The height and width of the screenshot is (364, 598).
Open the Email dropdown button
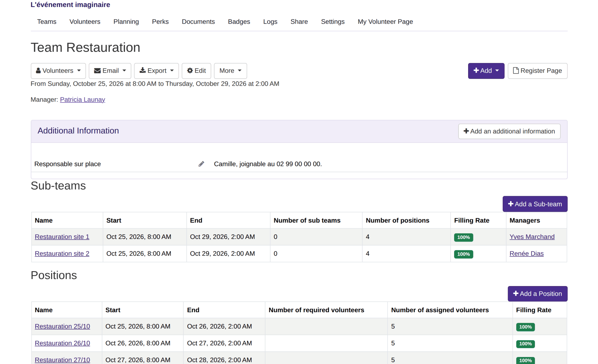[x=110, y=71]
